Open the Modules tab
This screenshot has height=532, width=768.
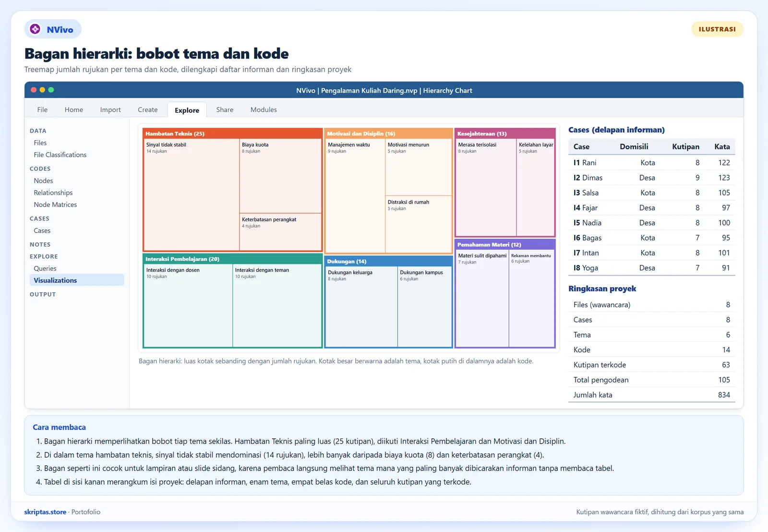264,109
